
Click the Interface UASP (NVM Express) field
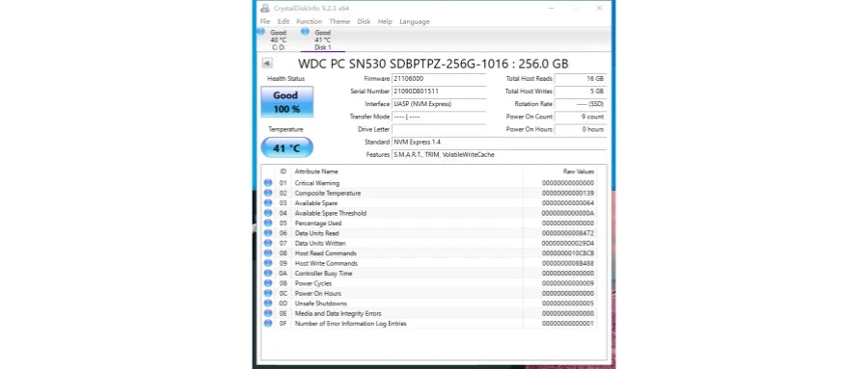[439, 104]
